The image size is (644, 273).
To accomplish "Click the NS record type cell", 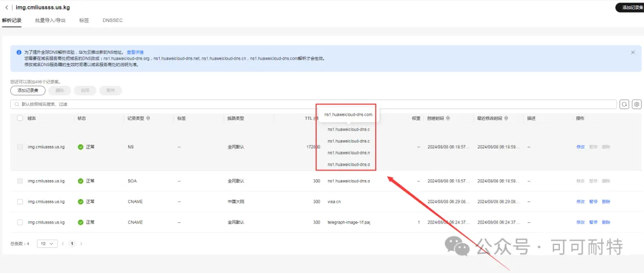I will [x=130, y=147].
